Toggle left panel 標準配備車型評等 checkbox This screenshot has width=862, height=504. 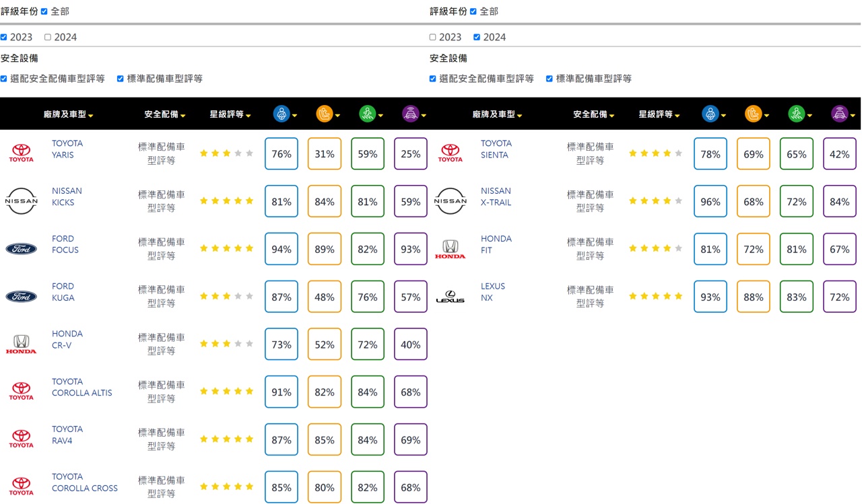pos(121,79)
